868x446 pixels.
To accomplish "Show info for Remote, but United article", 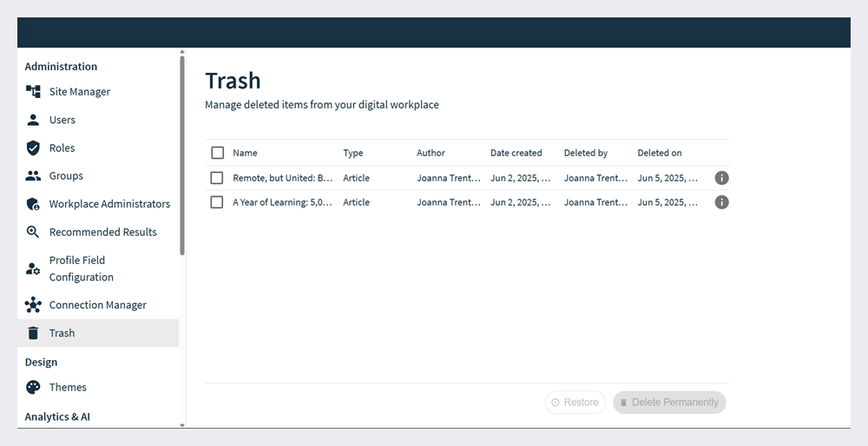I will 722,178.
